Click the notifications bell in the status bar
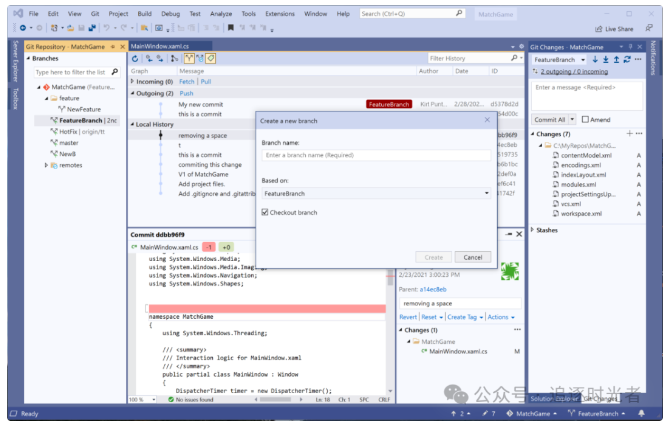 coord(641,413)
